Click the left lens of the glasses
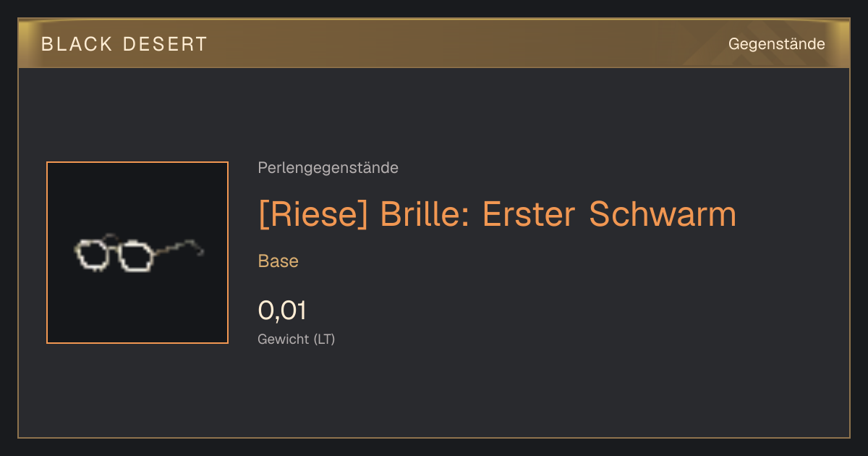Viewport: 868px width, 456px height. (91, 255)
